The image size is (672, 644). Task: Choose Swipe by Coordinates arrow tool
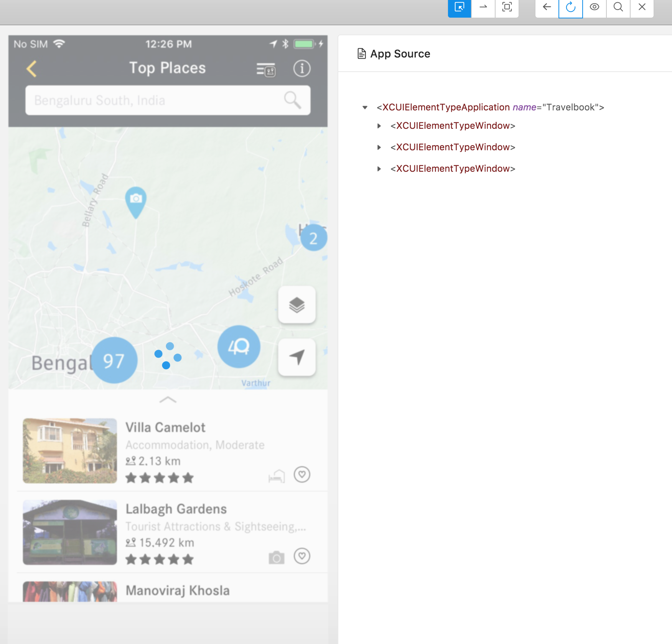(483, 7)
